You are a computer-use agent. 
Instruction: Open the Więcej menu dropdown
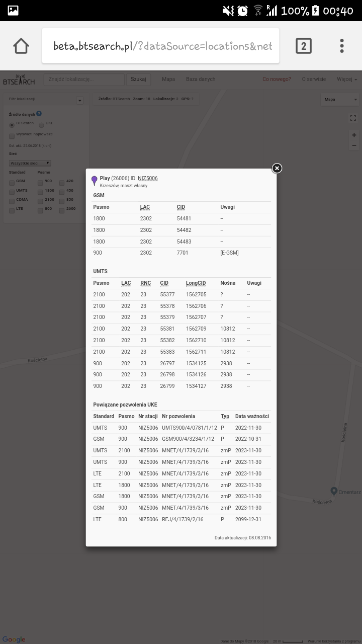[x=346, y=79]
